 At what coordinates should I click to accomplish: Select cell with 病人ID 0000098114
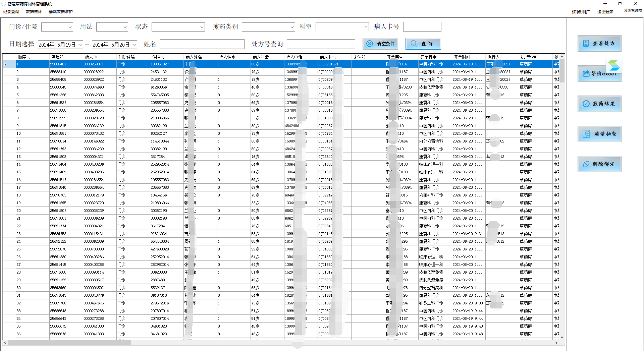coord(100,272)
